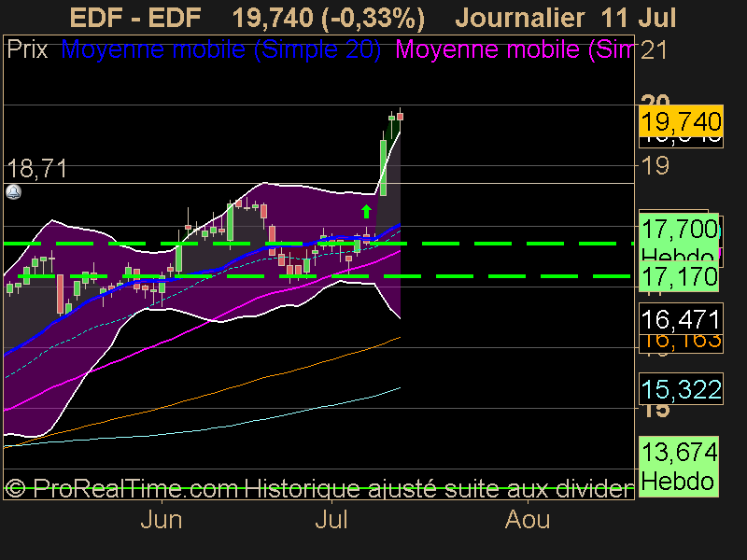Open the magenta Moyenne mobile indicator legend

tap(514, 49)
